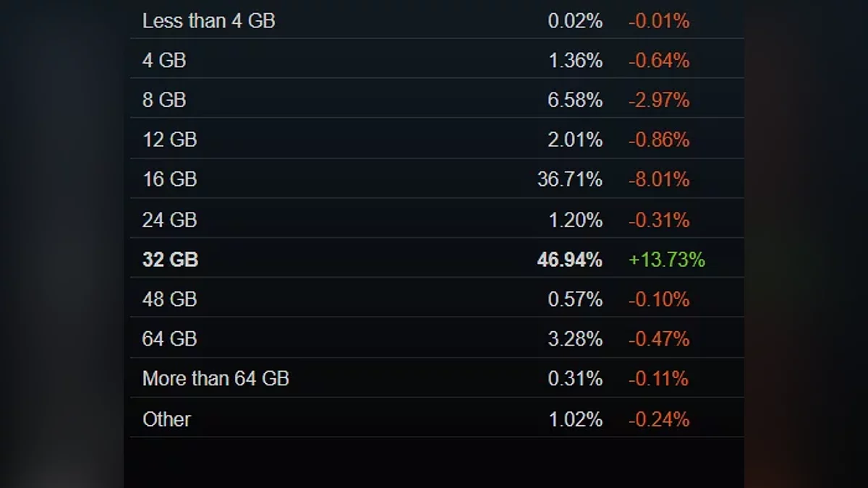The height and width of the screenshot is (488, 868).
Task: Click the 'Less than 4 GB' row label
Action: (x=208, y=21)
